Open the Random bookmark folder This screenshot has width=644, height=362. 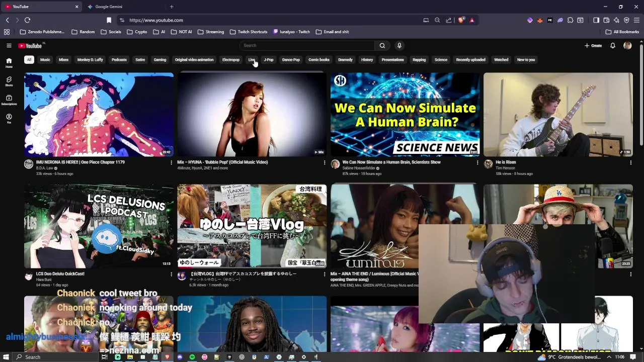point(83,32)
